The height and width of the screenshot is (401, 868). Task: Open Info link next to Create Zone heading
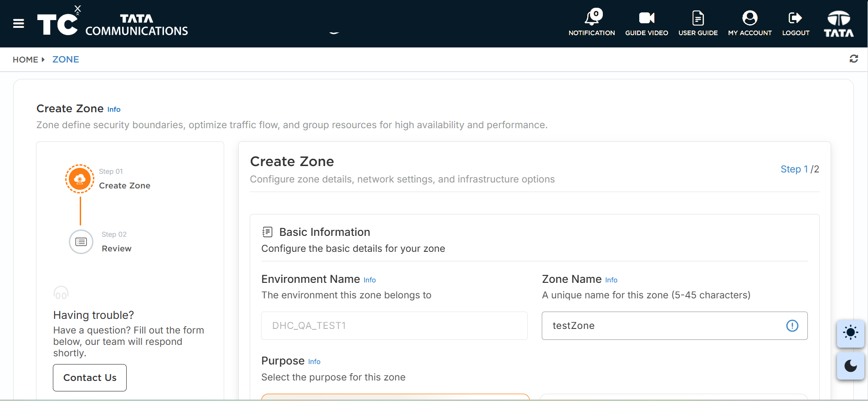114,109
